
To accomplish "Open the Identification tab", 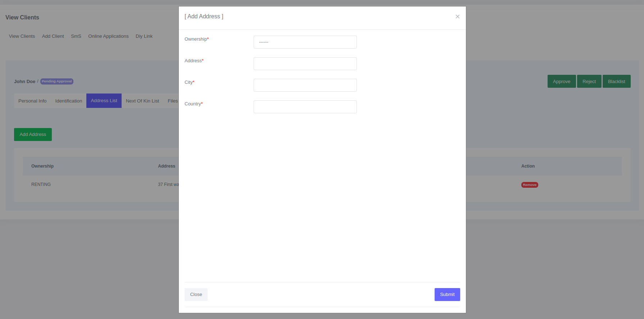I will point(69,101).
